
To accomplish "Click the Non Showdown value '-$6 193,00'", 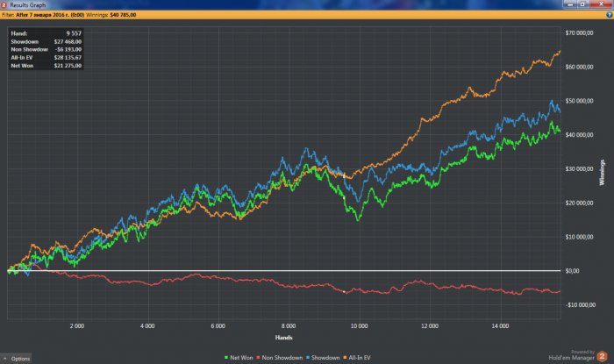I will click(x=68, y=49).
